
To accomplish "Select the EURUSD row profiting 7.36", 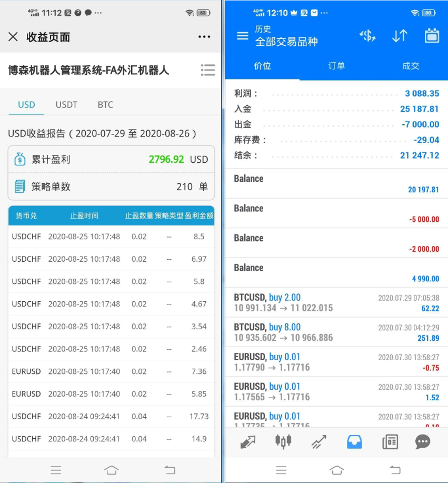I will [x=111, y=371].
